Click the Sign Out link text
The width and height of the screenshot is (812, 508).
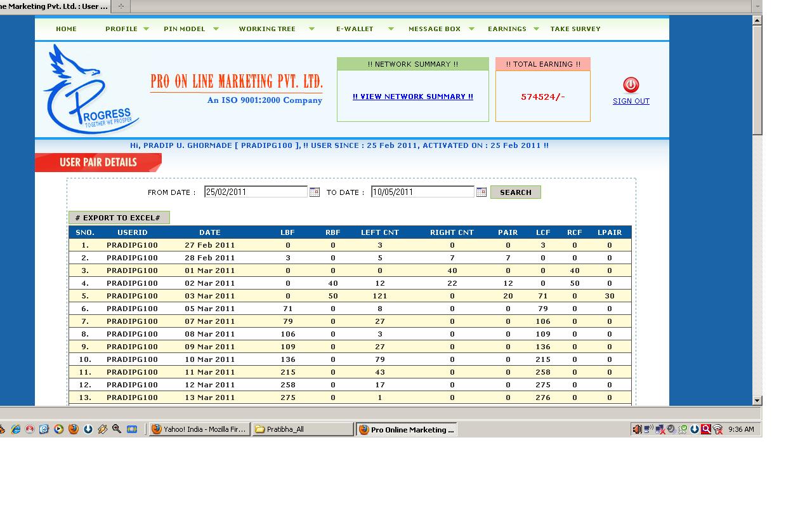coord(631,101)
